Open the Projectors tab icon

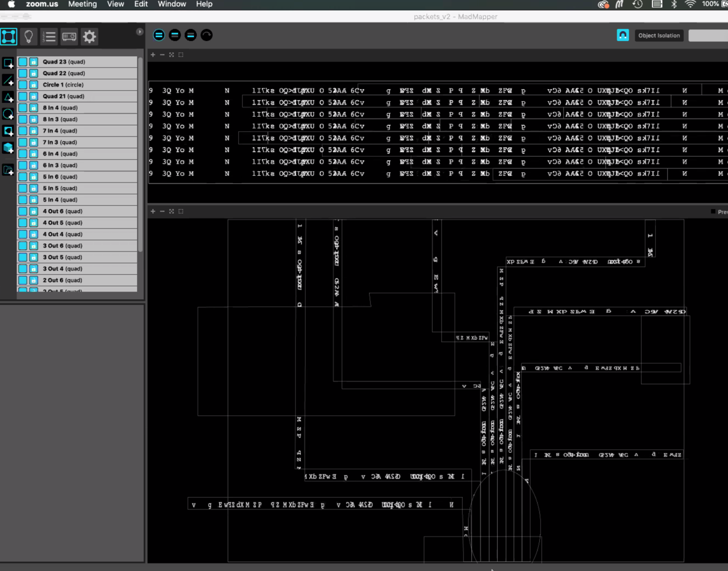(69, 36)
